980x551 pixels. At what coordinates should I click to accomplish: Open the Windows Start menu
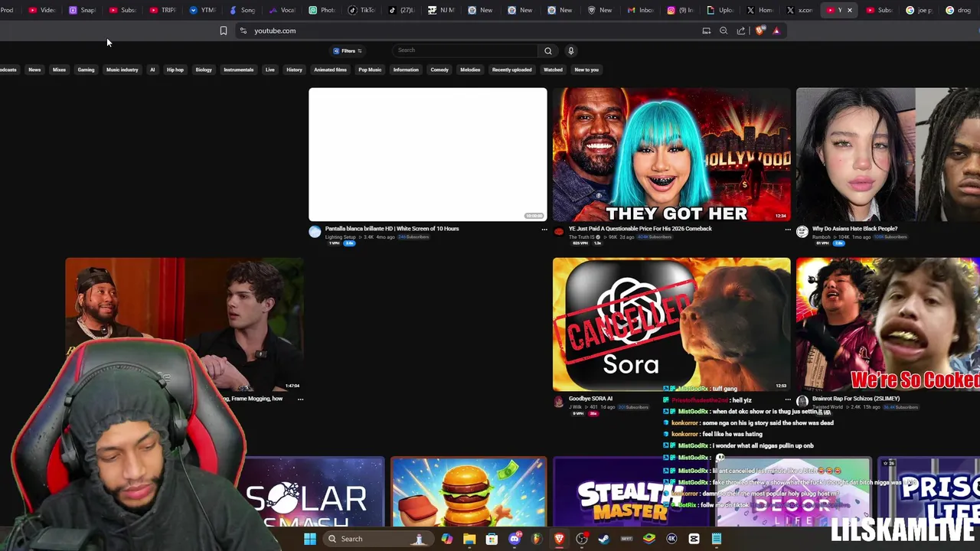(x=310, y=539)
